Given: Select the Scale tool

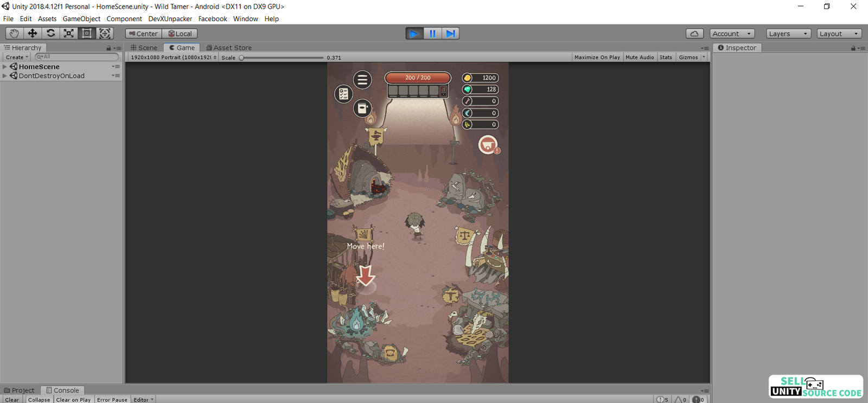Looking at the screenshot, I should [x=68, y=33].
